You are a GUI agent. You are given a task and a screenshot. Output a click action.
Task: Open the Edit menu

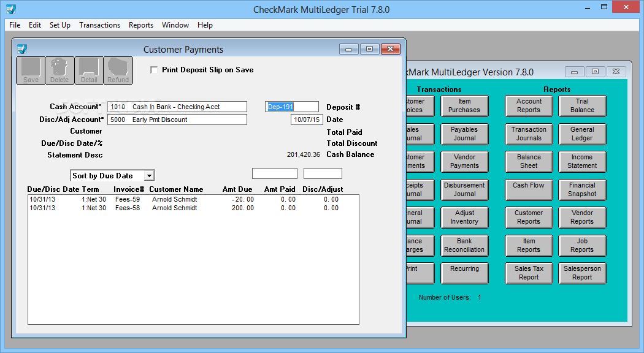pyautogui.click(x=35, y=25)
